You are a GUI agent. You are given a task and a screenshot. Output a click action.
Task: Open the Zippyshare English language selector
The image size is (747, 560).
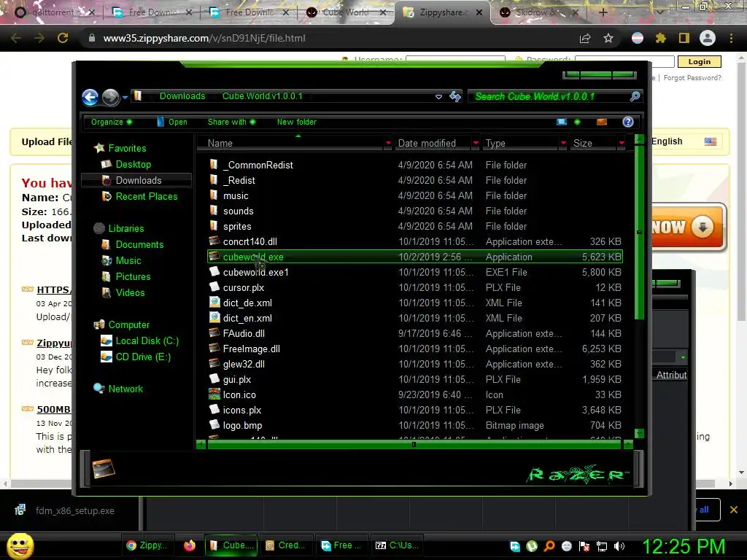[x=684, y=141]
